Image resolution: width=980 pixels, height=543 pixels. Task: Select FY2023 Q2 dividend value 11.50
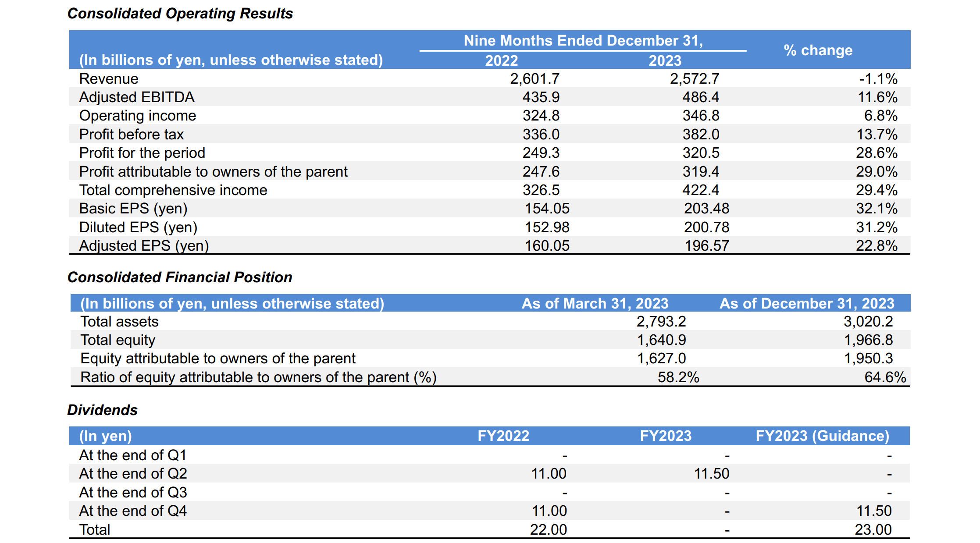point(711,474)
